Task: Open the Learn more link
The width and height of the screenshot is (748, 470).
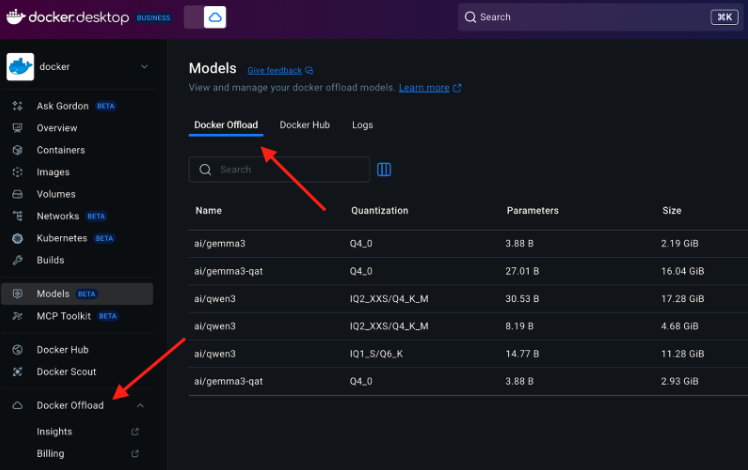Action: tap(424, 88)
